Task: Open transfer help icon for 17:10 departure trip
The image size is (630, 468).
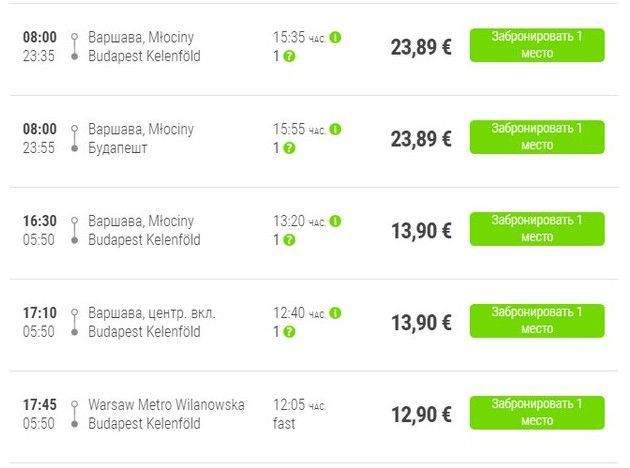Action: click(x=289, y=332)
